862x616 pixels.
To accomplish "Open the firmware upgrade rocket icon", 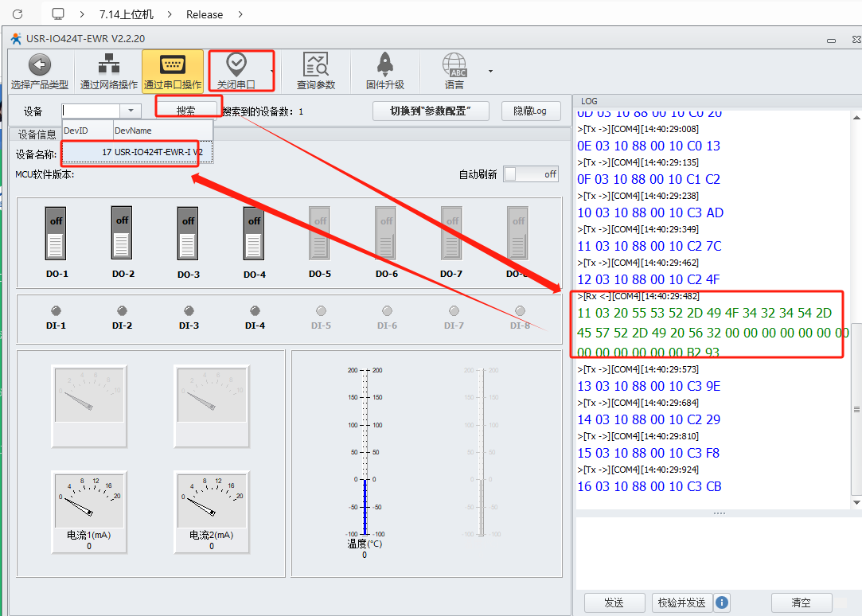I will point(384,65).
